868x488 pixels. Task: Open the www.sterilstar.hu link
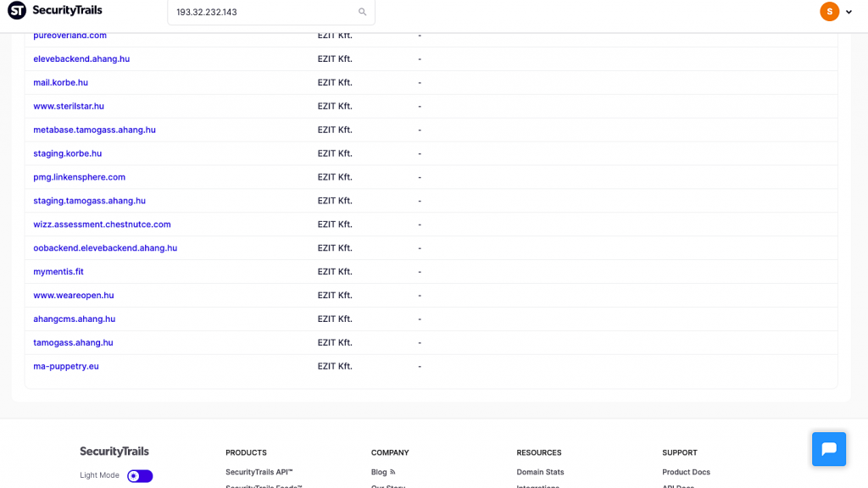pos(69,106)
